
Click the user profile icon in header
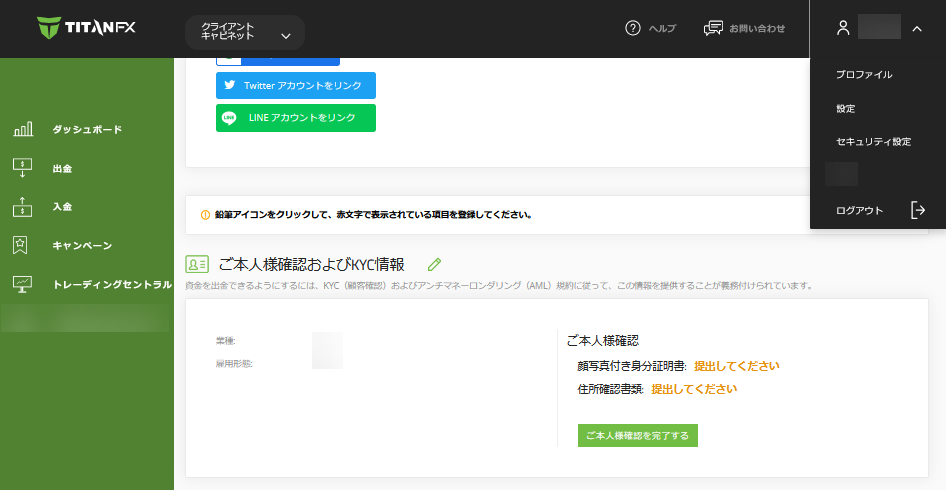point(843,28)
